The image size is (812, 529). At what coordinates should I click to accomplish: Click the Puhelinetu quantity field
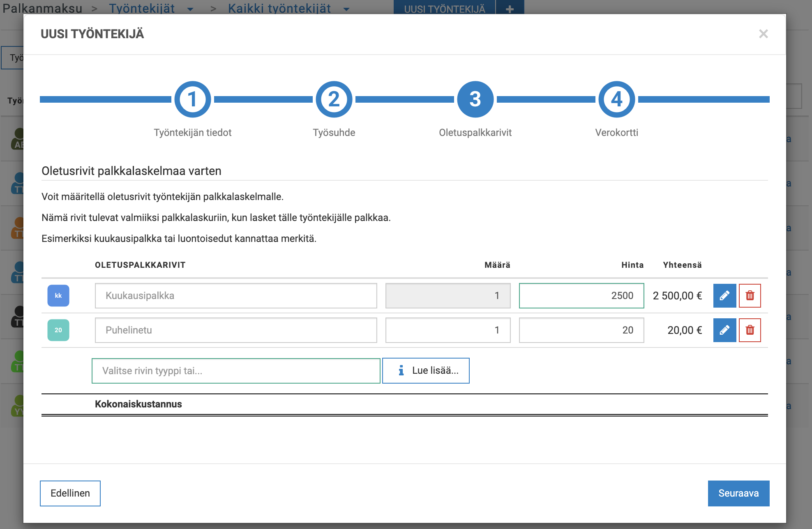point(448,330)
